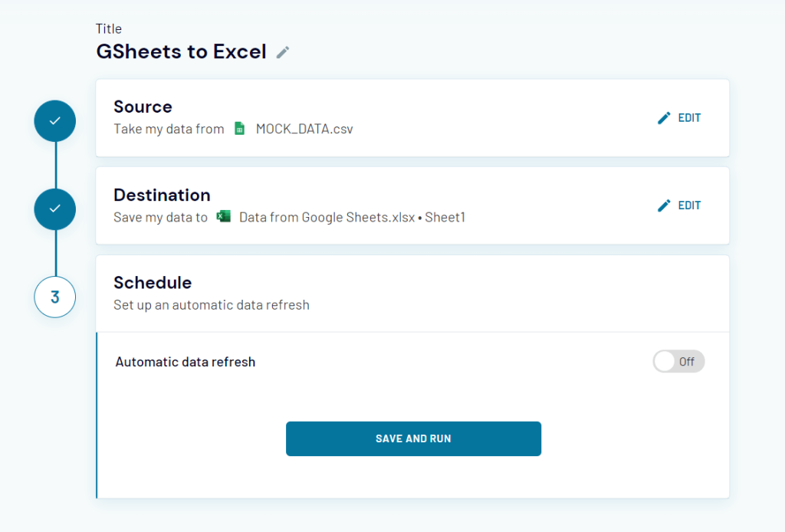Click the Destination step checkmark circle
Viewport: 785px width, 532px height.
(x=55, y=209)
